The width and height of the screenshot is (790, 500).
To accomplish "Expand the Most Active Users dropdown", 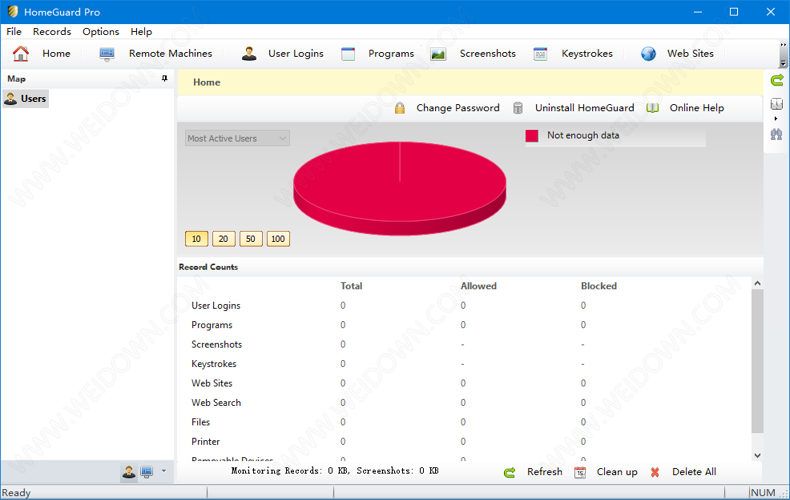I will [x=283, y=139].
